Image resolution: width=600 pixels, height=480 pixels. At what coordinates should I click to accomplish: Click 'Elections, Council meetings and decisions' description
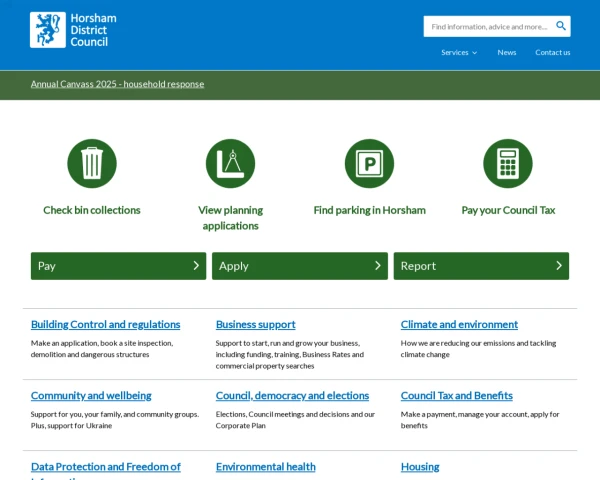(295, 420)
